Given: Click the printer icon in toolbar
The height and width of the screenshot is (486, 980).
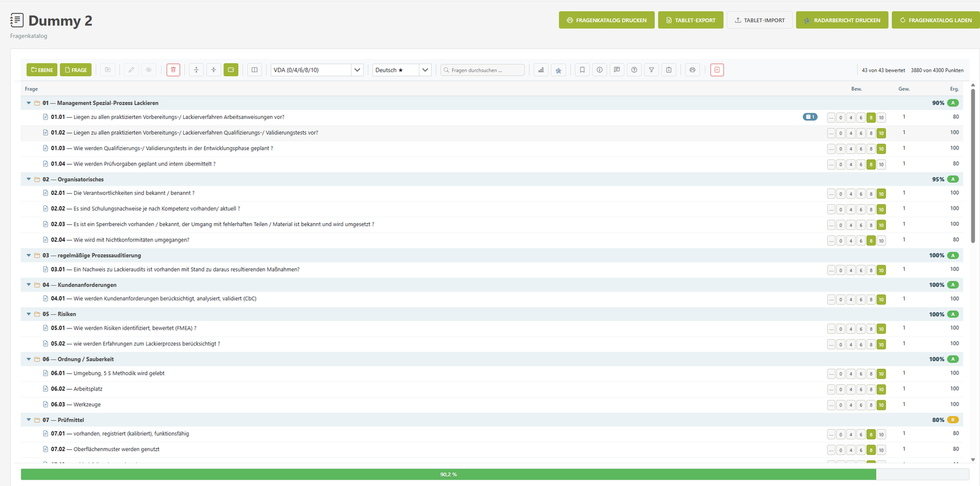Looking at the screenshot, I should [693, 70].
